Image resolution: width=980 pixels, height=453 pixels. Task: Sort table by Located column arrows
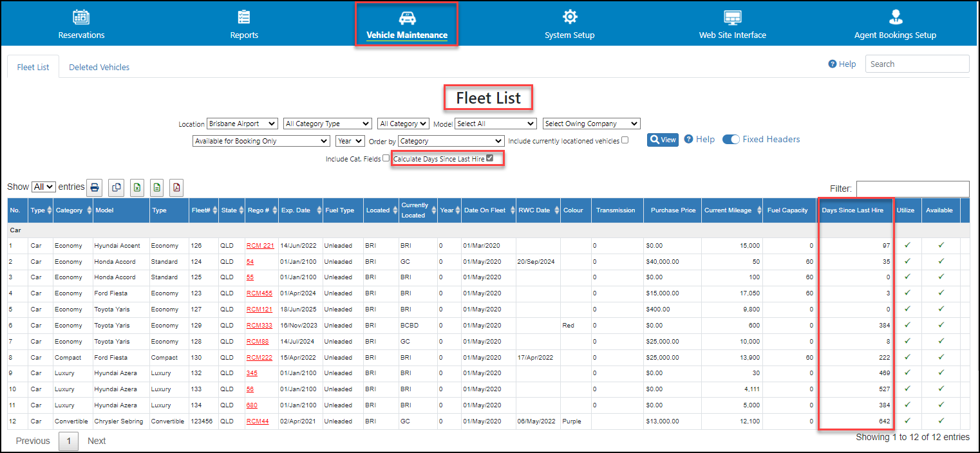point(395,210)
